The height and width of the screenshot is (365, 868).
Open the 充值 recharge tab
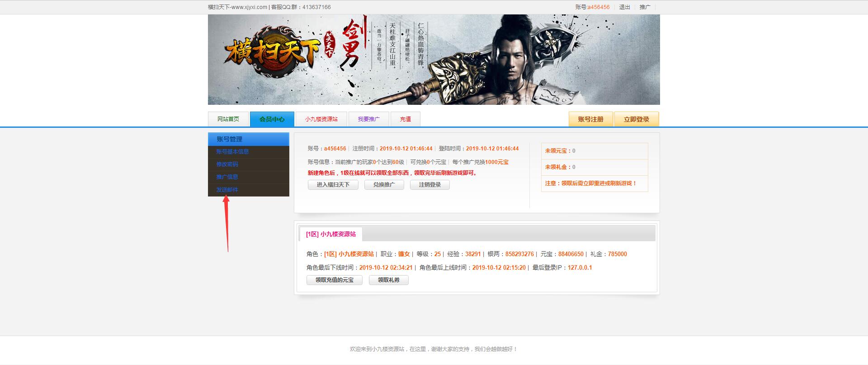(405, 119)
